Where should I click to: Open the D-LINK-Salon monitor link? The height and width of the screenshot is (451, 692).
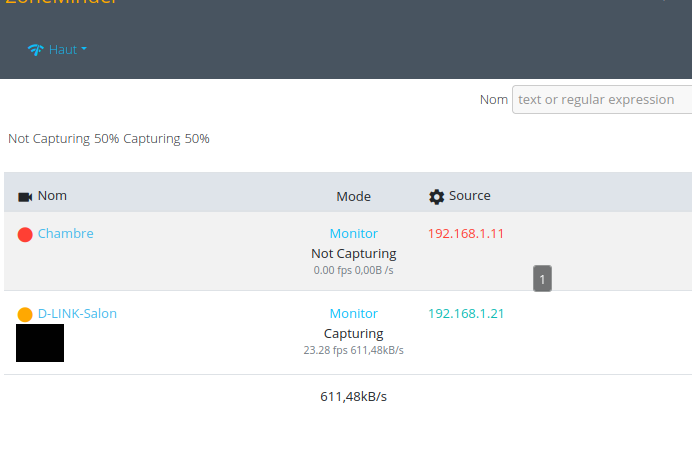click(x=77, y=314)
